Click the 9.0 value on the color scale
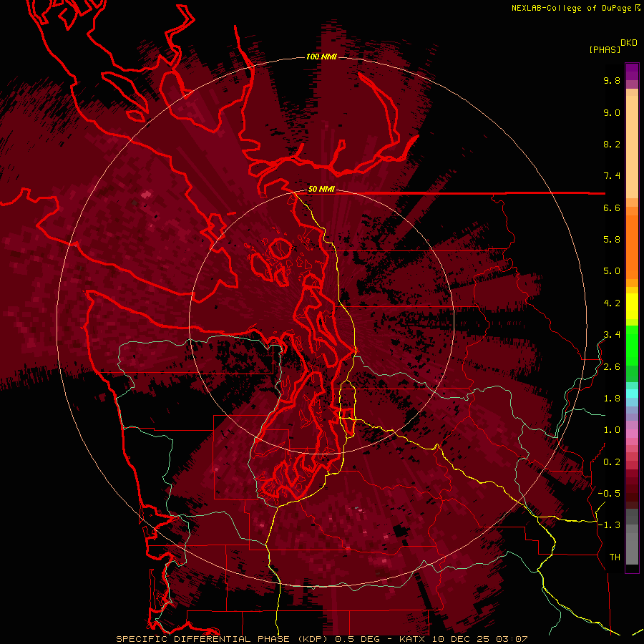Screen dimensions: 644x644 pos(612,112)
